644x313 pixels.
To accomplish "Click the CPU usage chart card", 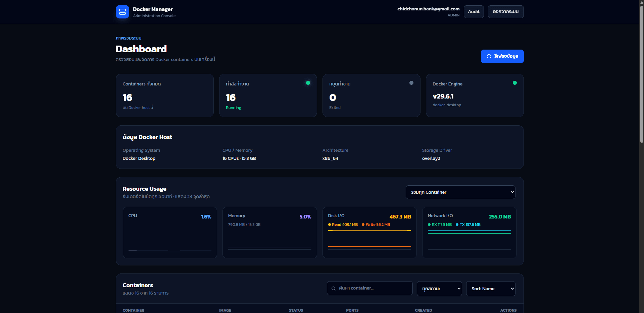I will pos(170,233).
